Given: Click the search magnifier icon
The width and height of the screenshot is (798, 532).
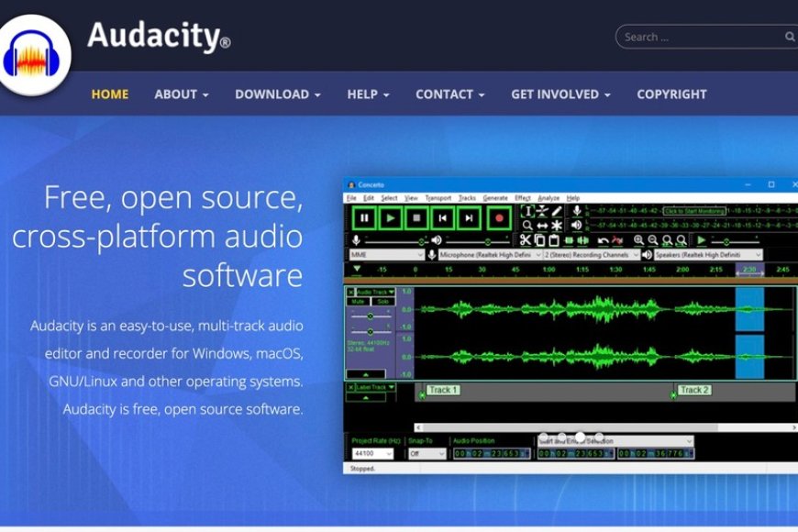Looking at the screenshot, I should pos(790,37).
